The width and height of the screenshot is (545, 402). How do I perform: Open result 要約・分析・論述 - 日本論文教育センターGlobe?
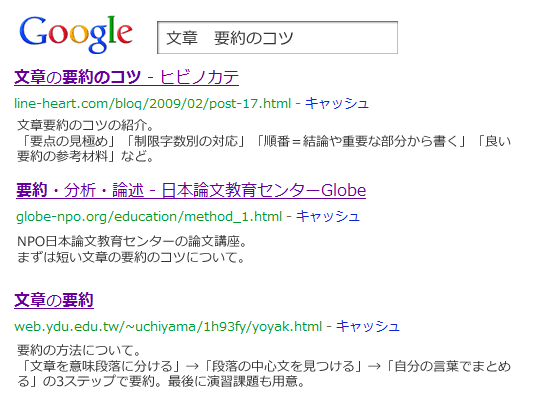click(191, 190)
